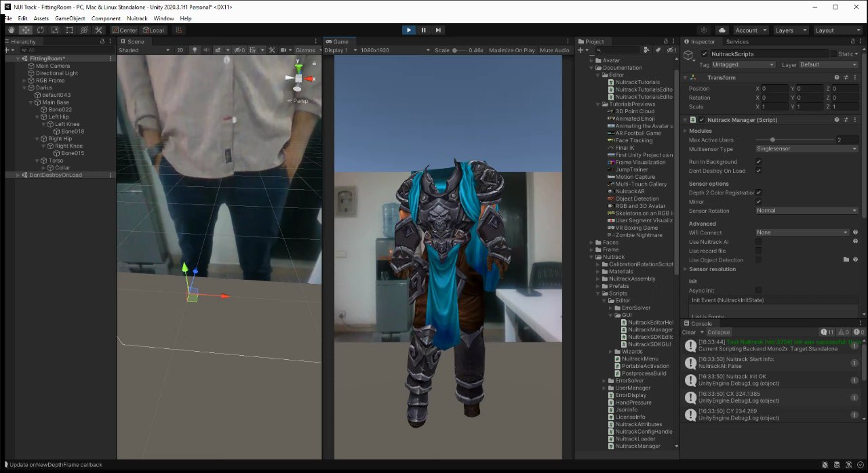This screenshot has height=473, width=868.
Task: Select the Transform tool
Action: [x=84, y=30]
